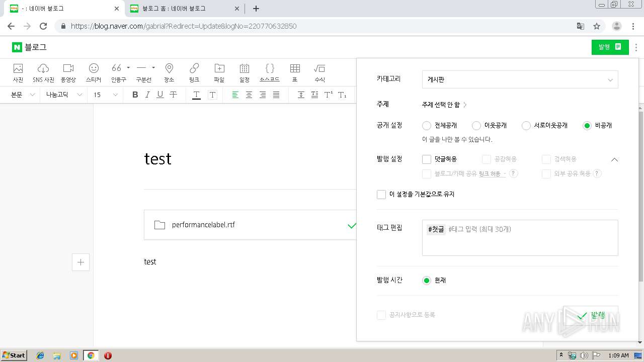
Task: Insert a quotation with 인용구
Action: (x=117, y=73)
